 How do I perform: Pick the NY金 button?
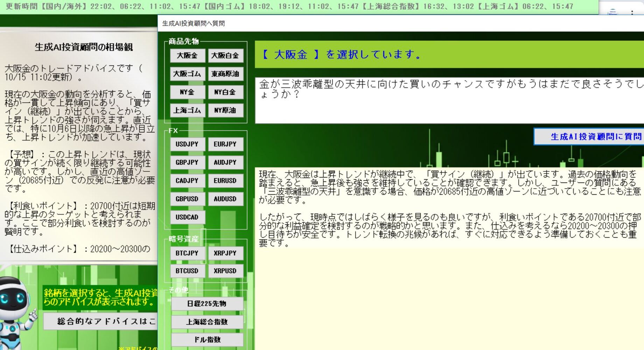click(187, 92)
